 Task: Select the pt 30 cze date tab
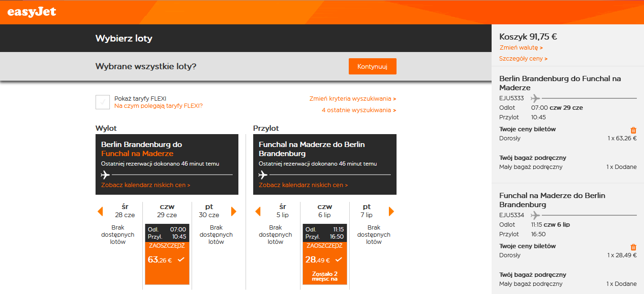pyautogui.click(x=209, y=210)
